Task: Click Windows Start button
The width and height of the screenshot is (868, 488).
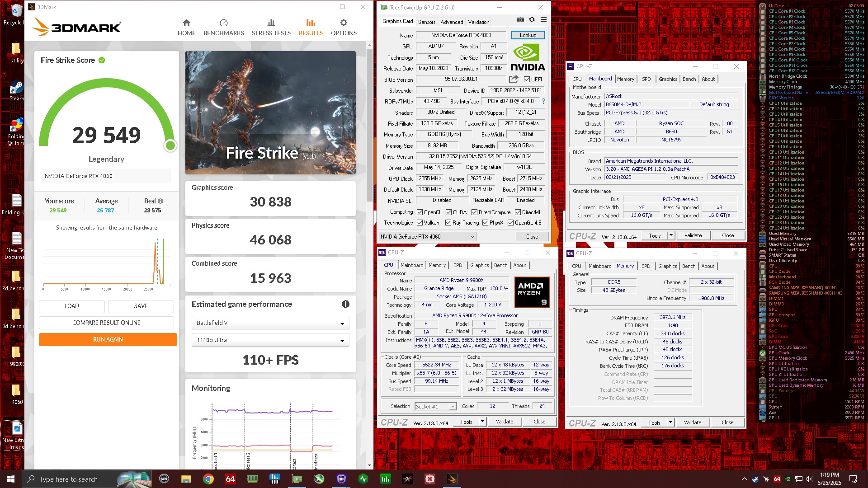Action: point(11,479)
